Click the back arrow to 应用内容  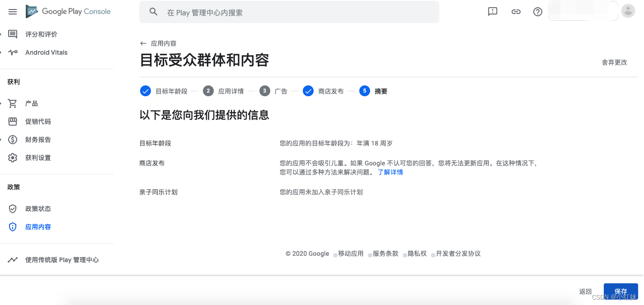[x=143, y=43]
